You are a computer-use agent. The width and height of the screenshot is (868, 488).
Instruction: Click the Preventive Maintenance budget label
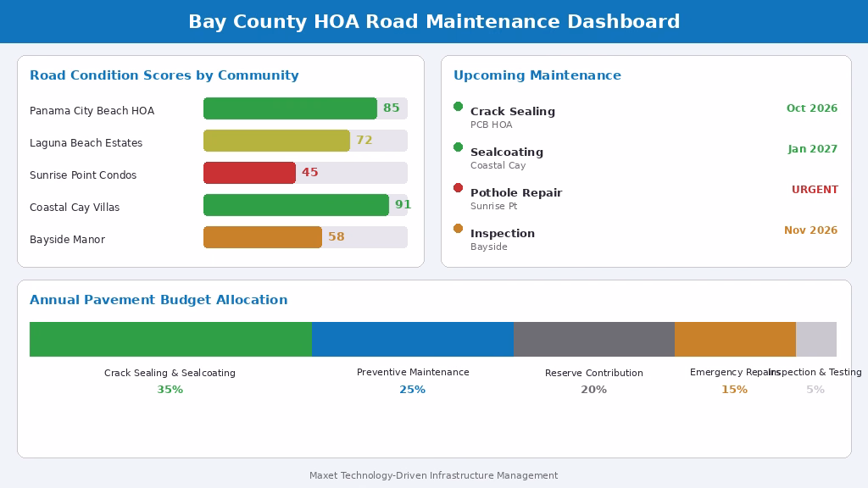pyautogui.click(x=413, y=373)
